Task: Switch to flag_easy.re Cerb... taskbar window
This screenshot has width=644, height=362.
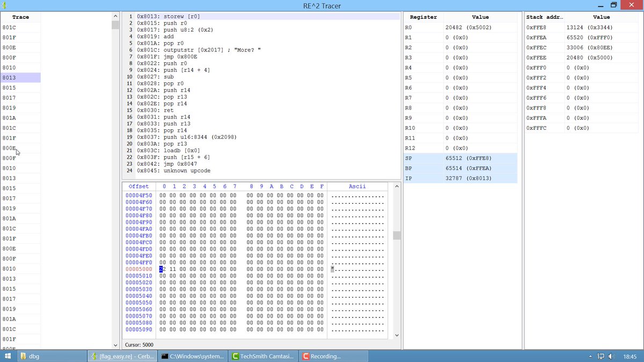Action: [x=122, y=356]
